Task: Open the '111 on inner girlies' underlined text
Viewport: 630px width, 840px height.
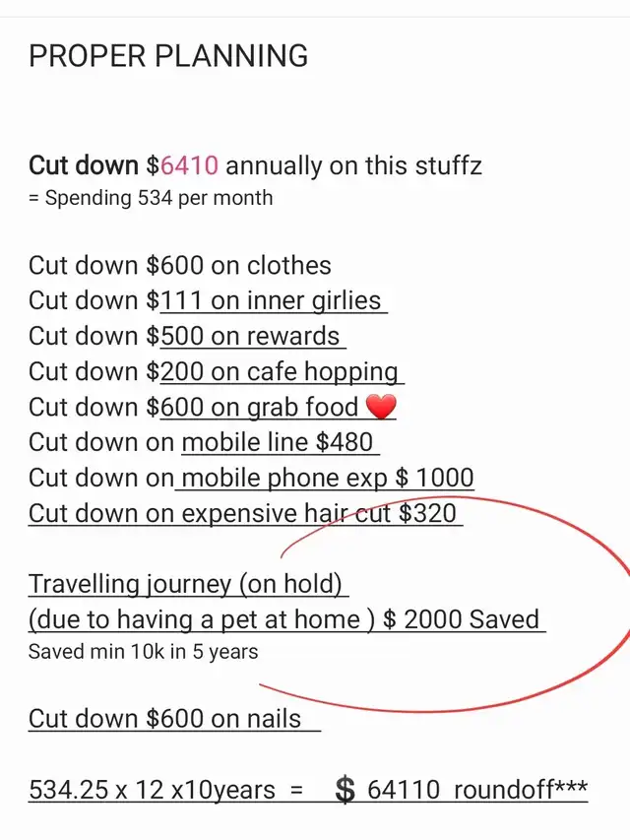Action: click(x=273, y=300)
